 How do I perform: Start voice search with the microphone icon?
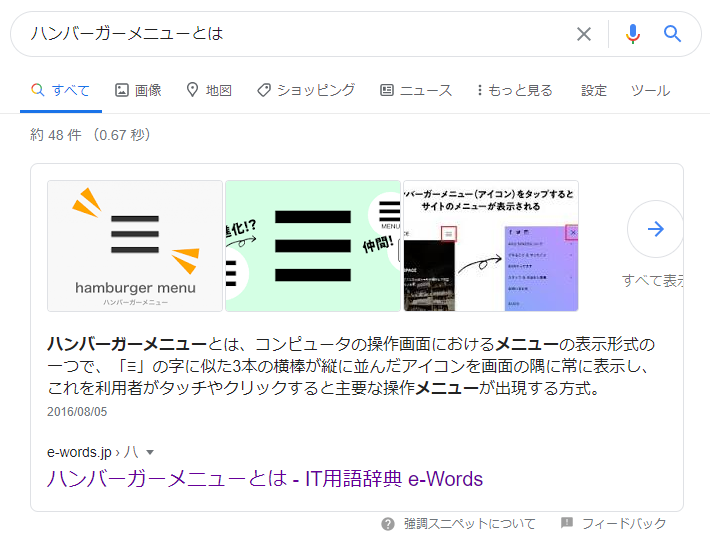pyautogui.click(x=633, y=34)
